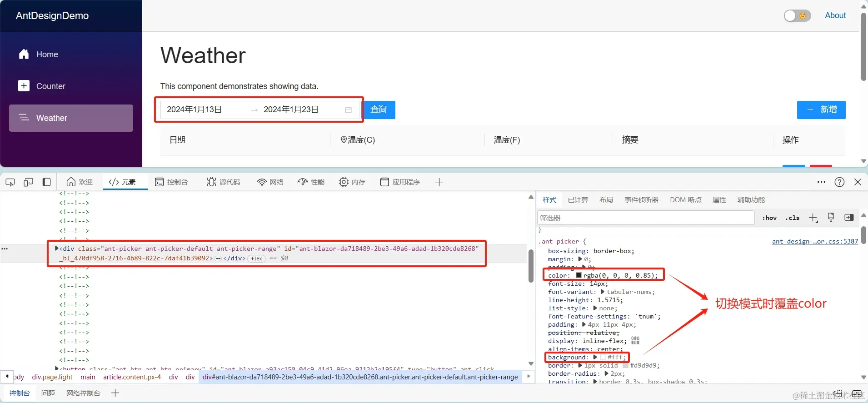Click the Counter plus icon
This screenshot has height=403, width=868.
[x=24, y=86]
